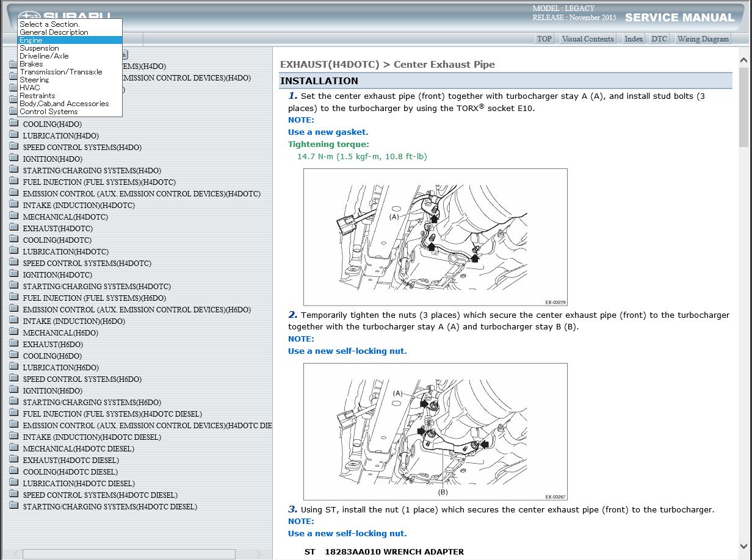Open SPEED CONTROL SYSTEMS(H4DOTC DIESEL) entry
The height and width of the screenshot is (560, 752).
coord(100,495)
